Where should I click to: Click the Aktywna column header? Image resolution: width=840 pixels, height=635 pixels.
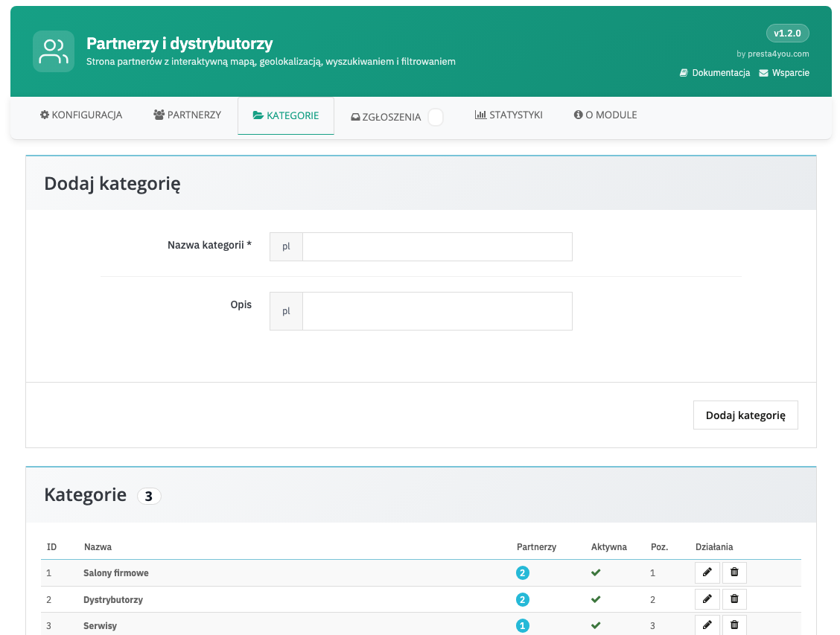[609, 546]
